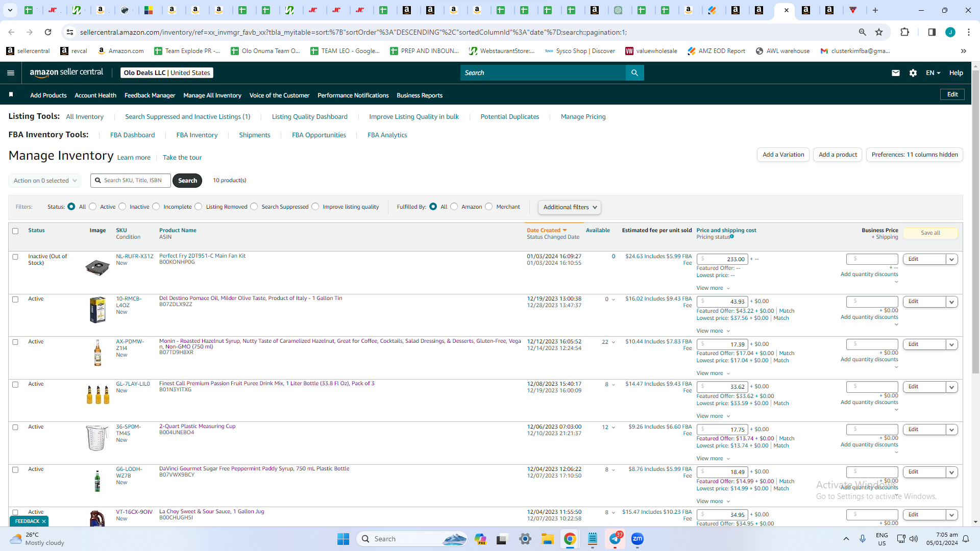The image size is (980, 551).
Task: Expand View more for Finest Call Puree row
Action: (x=713, y=416)
